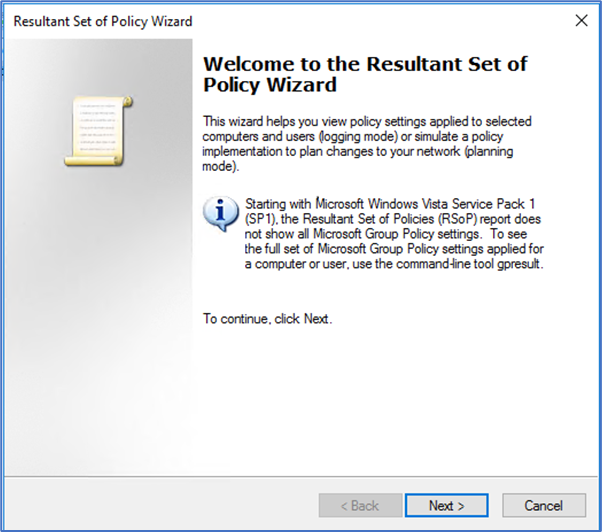Cancel the Resultant Set of Policy Wizard
This screenshot has width=602, height=532.
pyautogui.click(x=543, y=506)
